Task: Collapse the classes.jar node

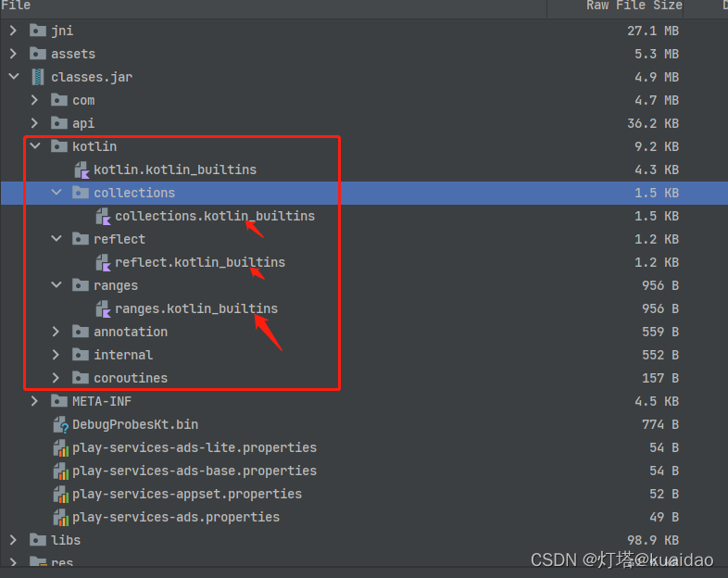Action: [x=13, y=77]
